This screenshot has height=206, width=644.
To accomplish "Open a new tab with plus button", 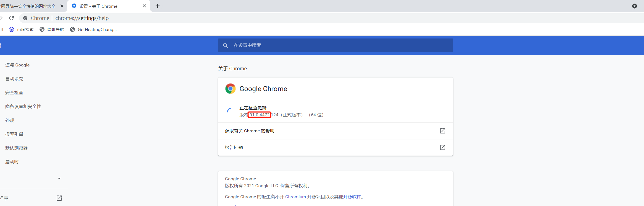I will 158,6.
